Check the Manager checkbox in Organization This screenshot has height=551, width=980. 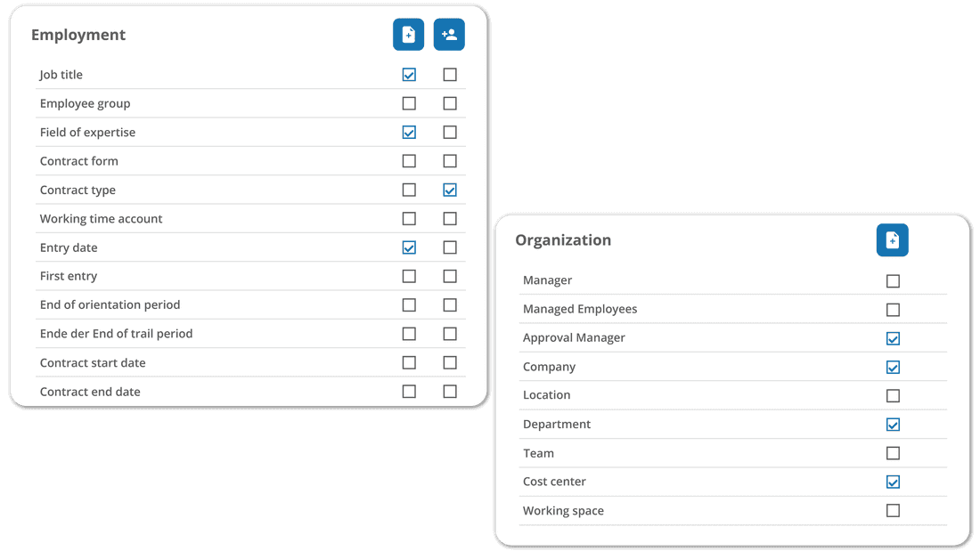(x=893, y=280)
